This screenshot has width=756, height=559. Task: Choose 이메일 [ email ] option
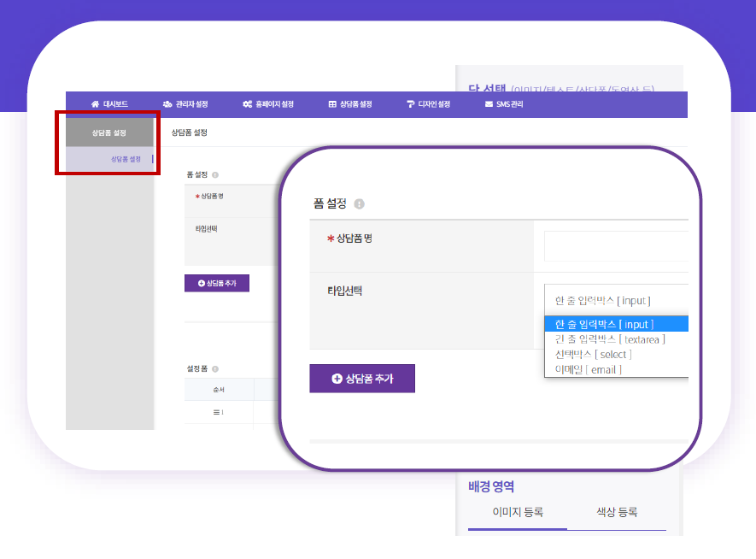pos(589,369)
